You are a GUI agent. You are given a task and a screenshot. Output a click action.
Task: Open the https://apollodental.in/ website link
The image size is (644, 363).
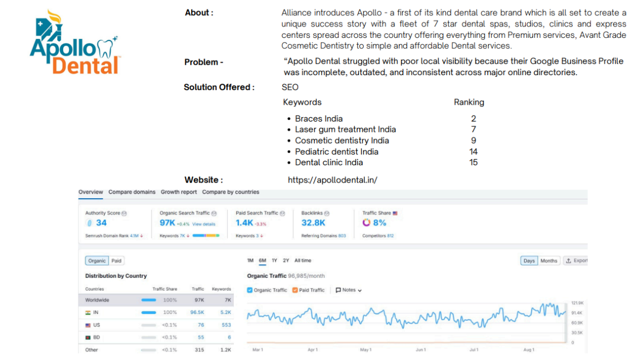[333, 180]
